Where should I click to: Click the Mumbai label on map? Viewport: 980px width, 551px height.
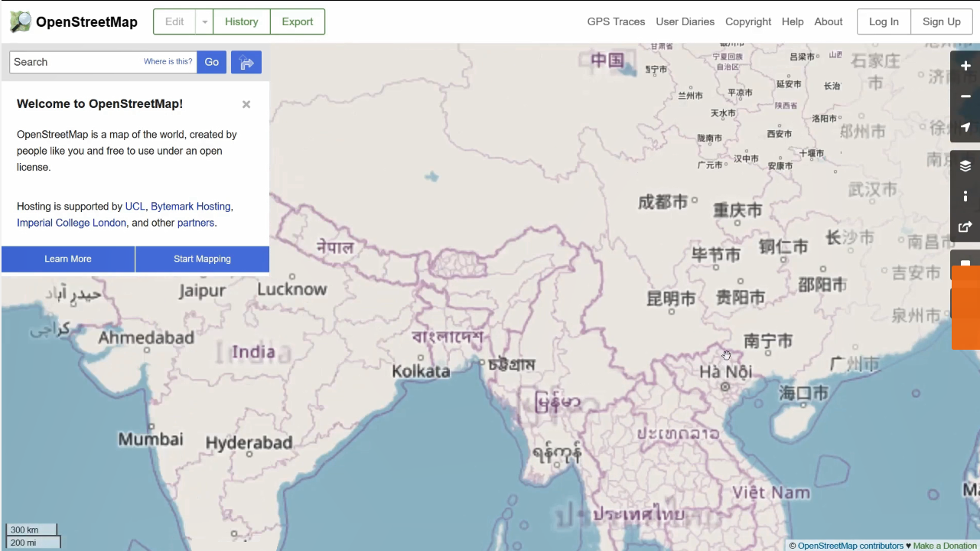tap(151, 439)
